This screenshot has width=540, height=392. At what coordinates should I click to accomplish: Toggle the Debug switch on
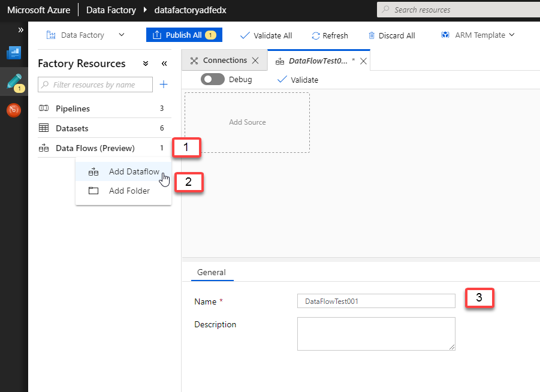(x=212, y=79)
